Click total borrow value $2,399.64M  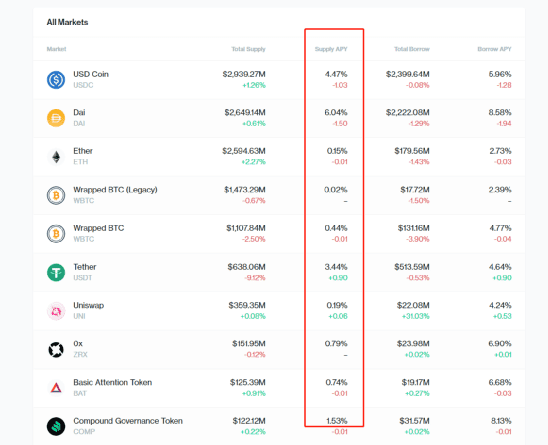point(408,74)
